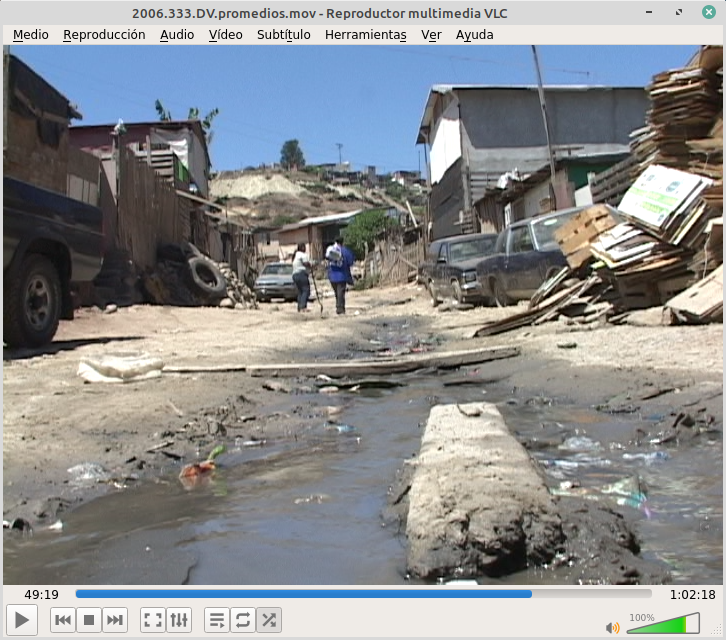Close the VLC window
This screenshot has width=726, height=640.
pyautogui.click(x=708, y=12)
